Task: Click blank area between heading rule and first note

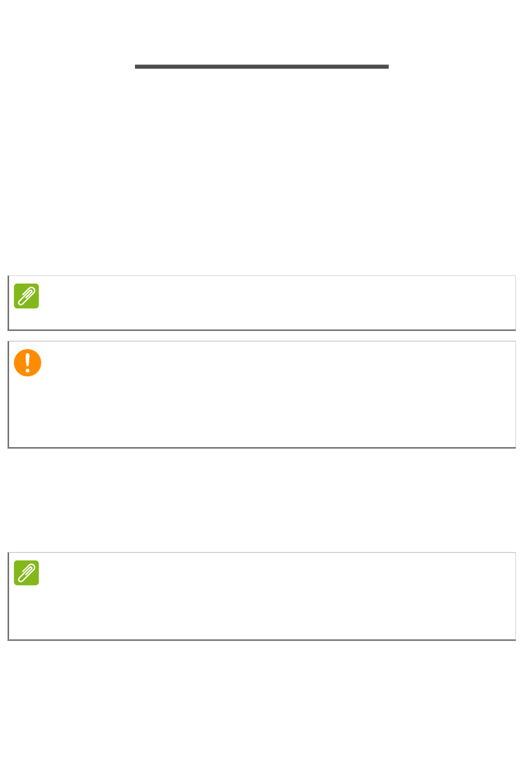Action: coord(262,168)
